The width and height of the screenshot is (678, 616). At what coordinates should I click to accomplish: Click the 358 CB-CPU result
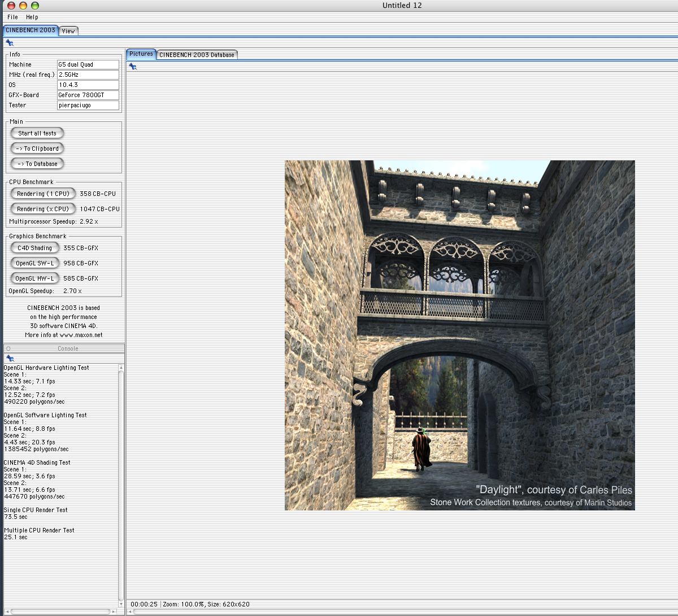[x=98, y=194]
